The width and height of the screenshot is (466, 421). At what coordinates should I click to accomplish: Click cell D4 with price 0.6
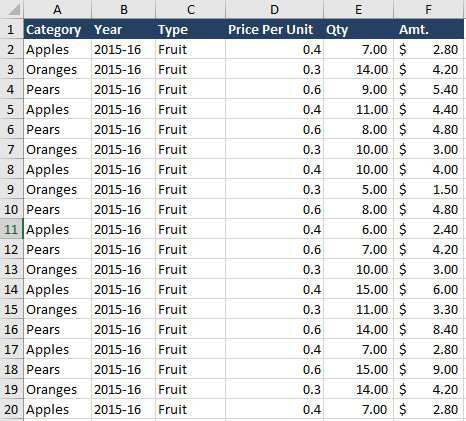point(274,89)
